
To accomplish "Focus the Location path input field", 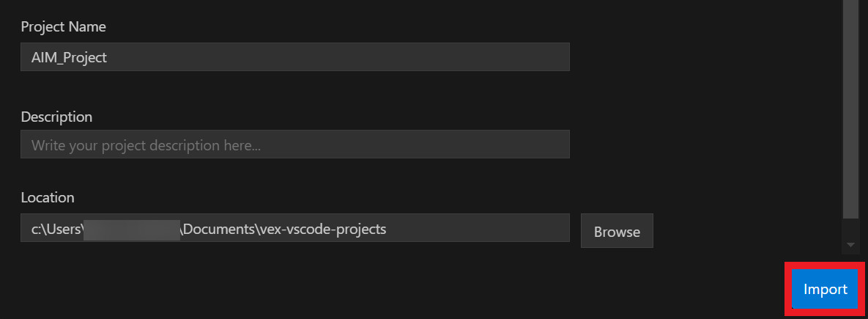I will pyautogui.click(x=294, y=229).
